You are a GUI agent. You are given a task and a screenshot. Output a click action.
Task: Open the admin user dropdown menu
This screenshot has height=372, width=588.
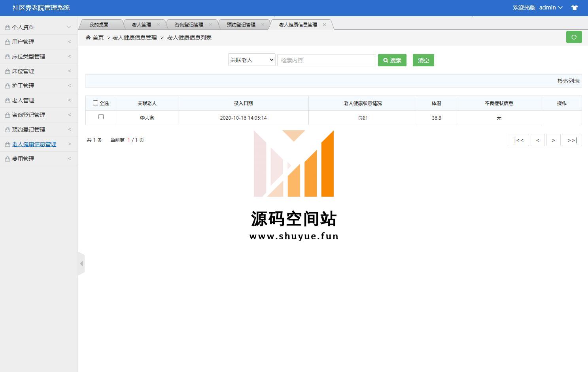click(x=550, y=8)
